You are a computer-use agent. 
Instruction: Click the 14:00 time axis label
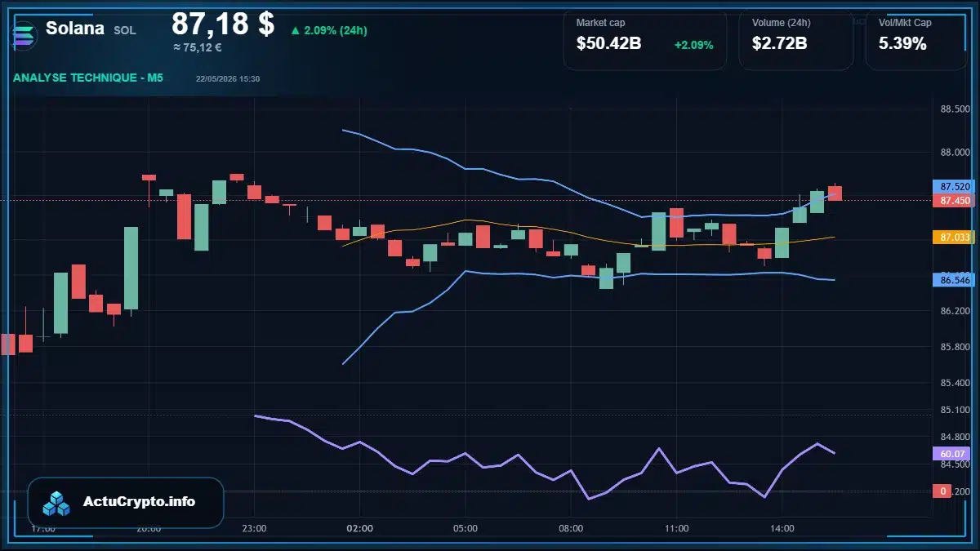pos(782,528)
